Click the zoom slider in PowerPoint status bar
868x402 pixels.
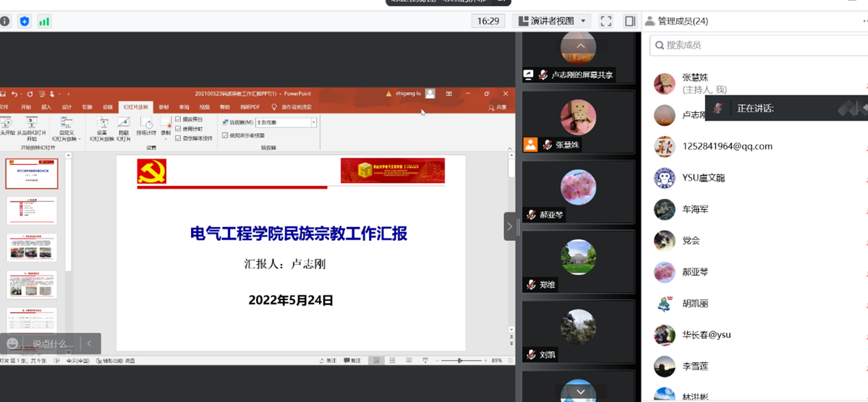coord(460,360)
